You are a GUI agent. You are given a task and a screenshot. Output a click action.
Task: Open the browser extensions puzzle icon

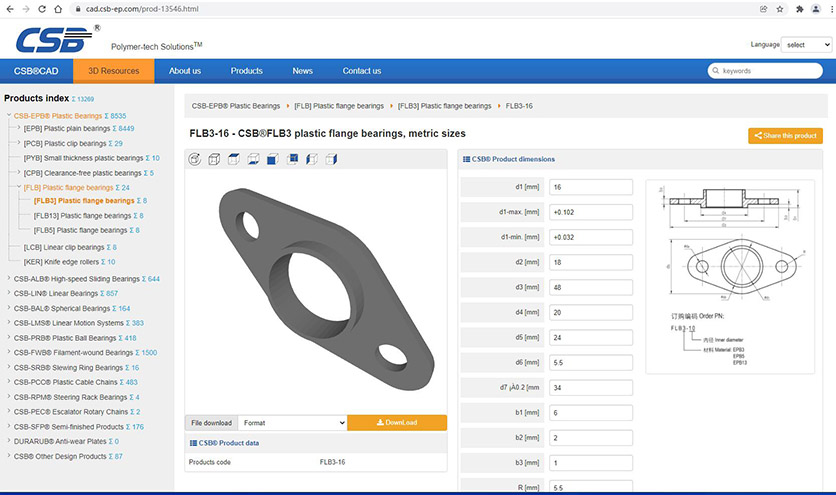(799, 9)
